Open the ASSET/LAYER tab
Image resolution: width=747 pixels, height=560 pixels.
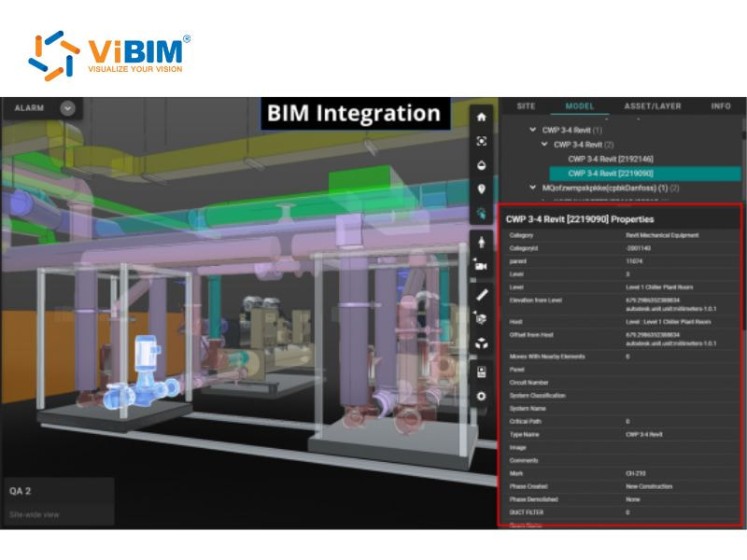pyautogui.click(x=653, y=105)
